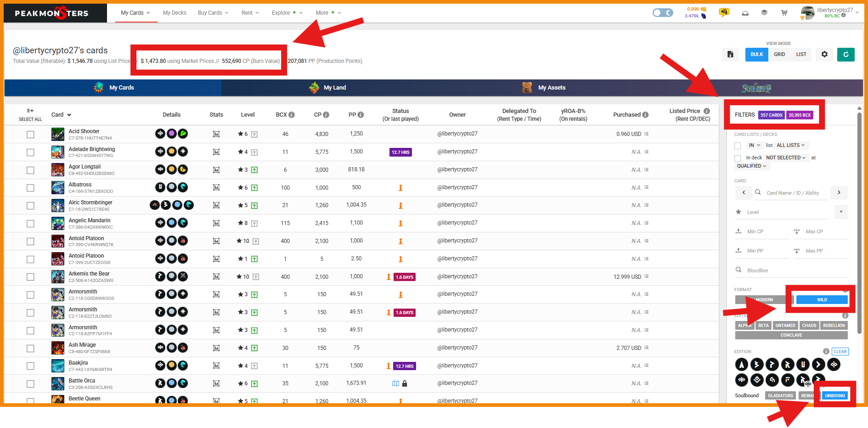Focus the Card Name / ID / Ability search
The width and height of the screenshot is (868, 428).
(792, 193)
